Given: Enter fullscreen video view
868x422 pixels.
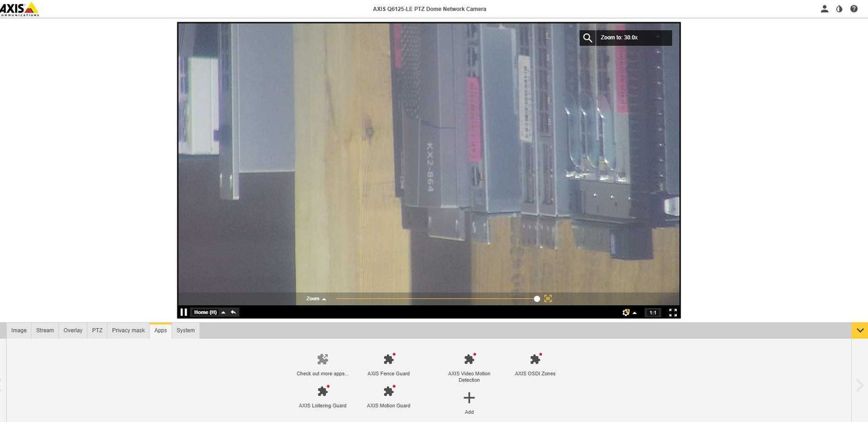Looking at the screenshot, I should click(x=673, y=312).
